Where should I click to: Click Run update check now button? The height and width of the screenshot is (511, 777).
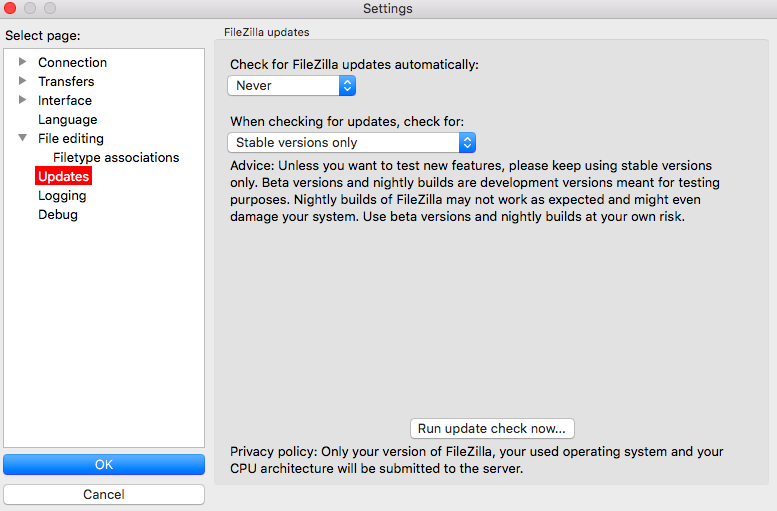click(x=492, y=429)
